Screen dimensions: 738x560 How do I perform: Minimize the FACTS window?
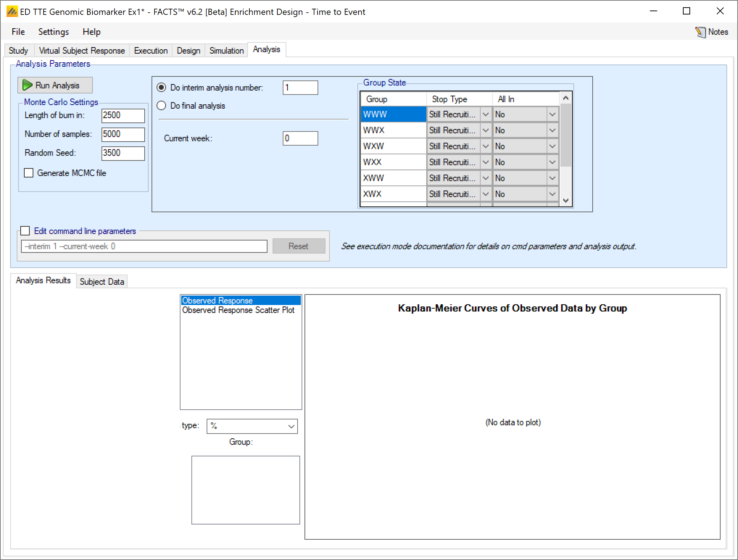tap(653, 11)
